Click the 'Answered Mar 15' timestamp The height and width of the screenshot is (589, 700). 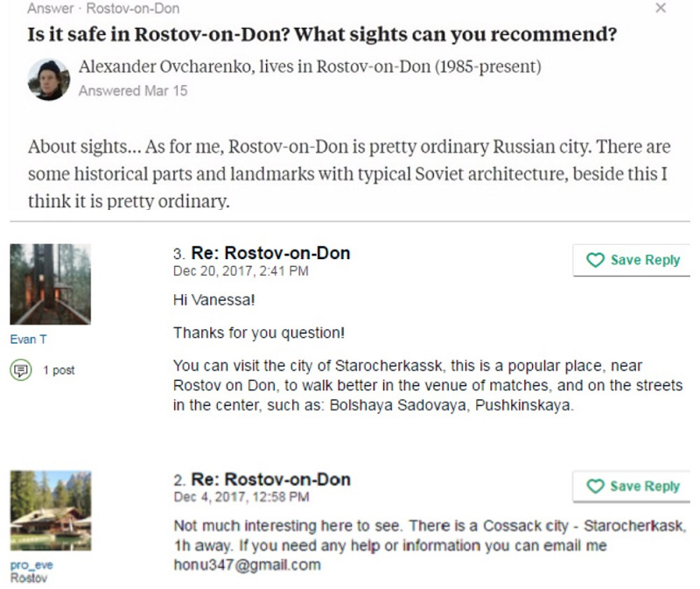pyautogui.click(x=132, y=90)
